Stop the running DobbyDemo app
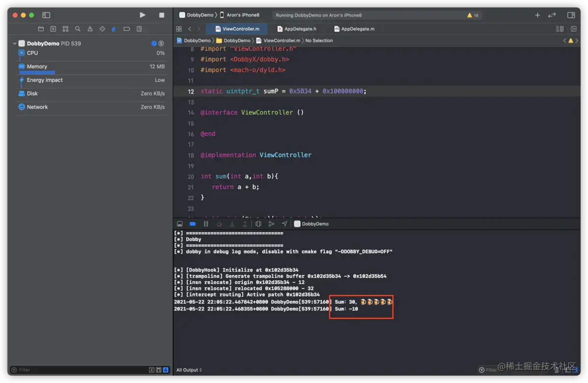Image resolution: width=588 pixels, height=383 pixels. (162, 15)
